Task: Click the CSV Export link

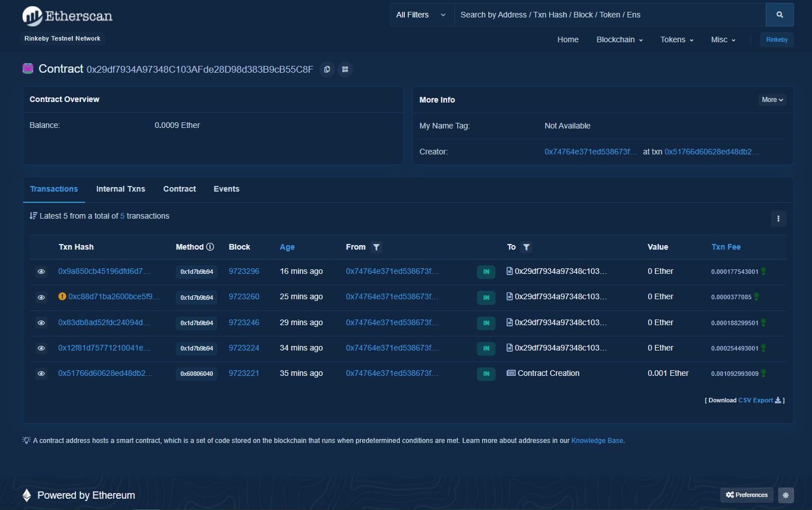Action: click(756, 400)
